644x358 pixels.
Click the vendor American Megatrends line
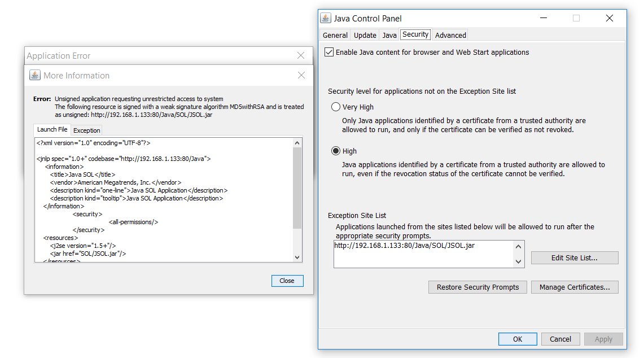tap(115, 182)
